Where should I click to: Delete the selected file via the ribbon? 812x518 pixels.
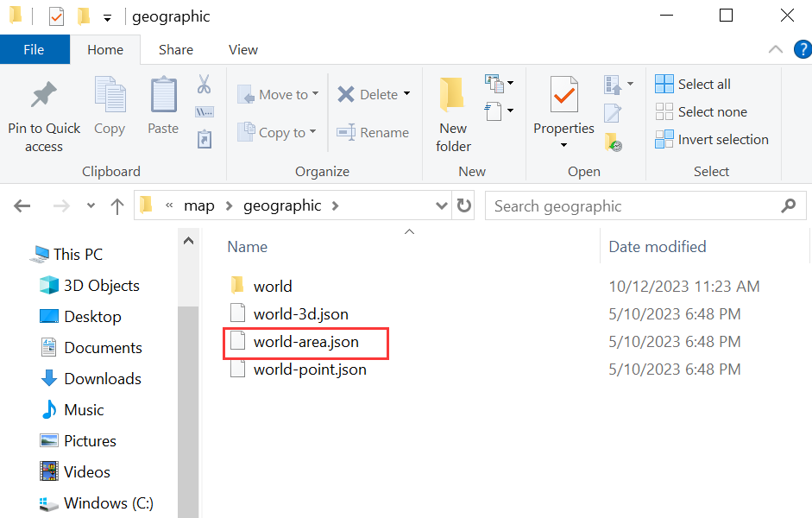coord(368,94)
